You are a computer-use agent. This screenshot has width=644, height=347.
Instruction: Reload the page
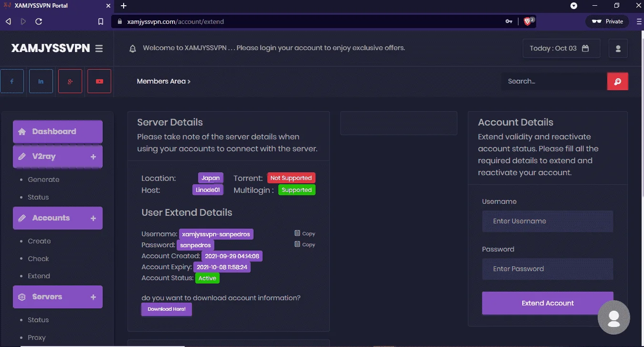(39, 21)
